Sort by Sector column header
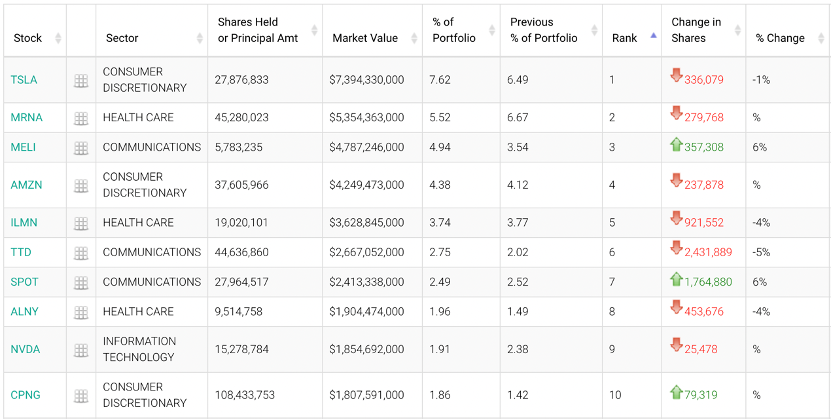Screen dimensions: 832x420 click(123, 38)
